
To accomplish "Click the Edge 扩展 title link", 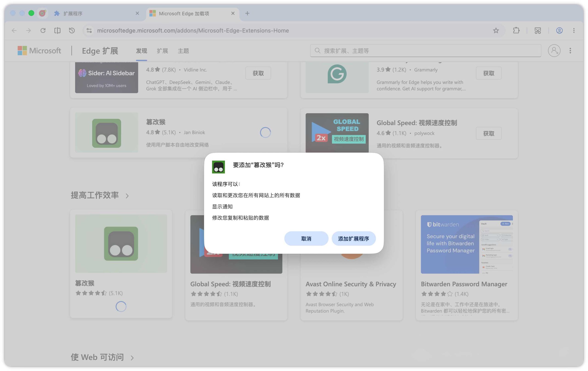I will pos(100,51).
